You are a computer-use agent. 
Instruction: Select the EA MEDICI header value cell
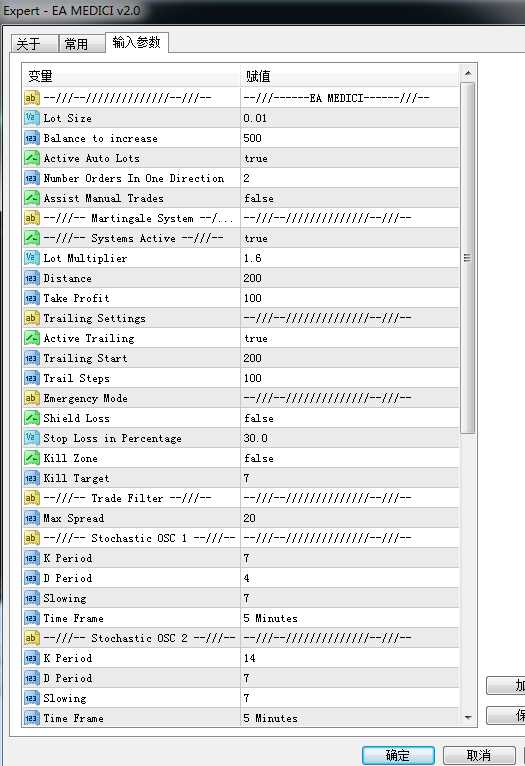click(350, 98)
